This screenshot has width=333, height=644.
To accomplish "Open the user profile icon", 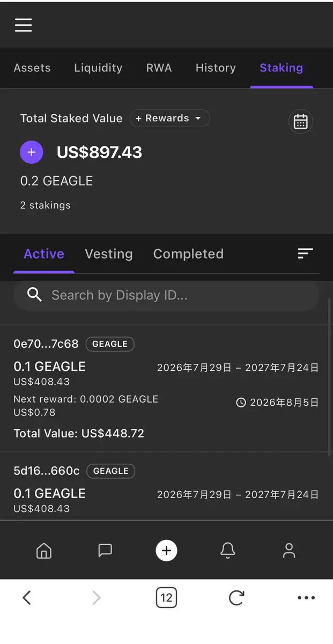I will pos(289,551).
